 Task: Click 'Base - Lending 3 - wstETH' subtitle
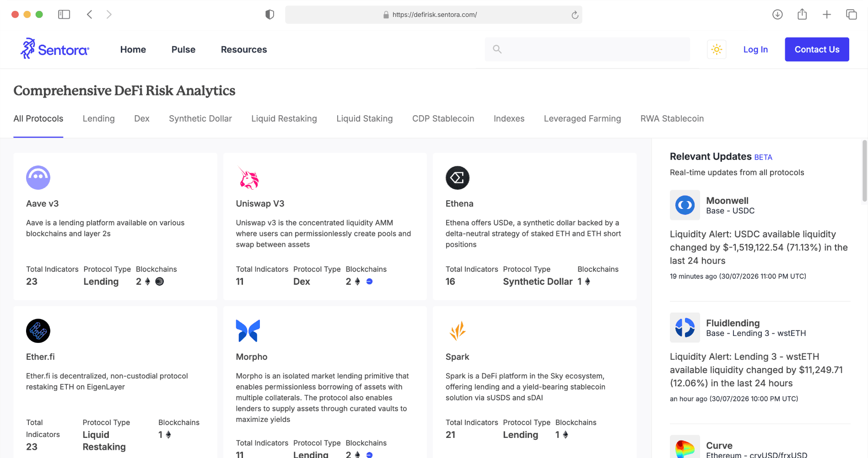point(756,333)
